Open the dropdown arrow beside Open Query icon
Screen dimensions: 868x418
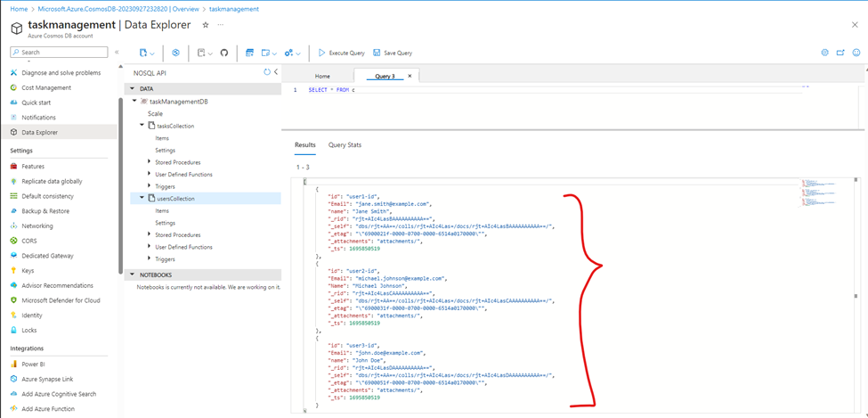[x=274, y=53]
